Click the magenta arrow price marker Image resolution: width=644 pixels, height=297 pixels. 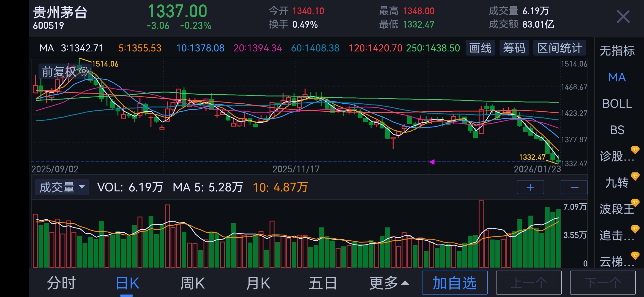(432, 162)
